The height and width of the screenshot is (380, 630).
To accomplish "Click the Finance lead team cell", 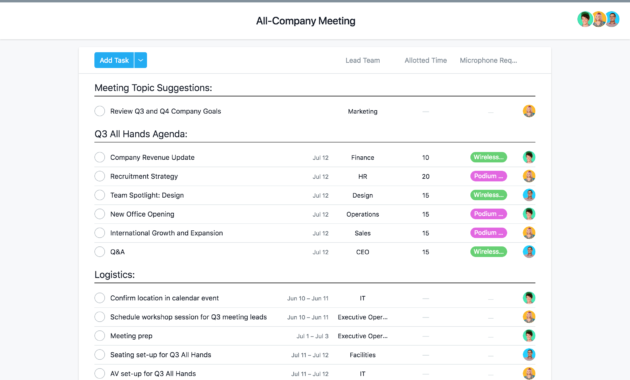I will [362, 157].
